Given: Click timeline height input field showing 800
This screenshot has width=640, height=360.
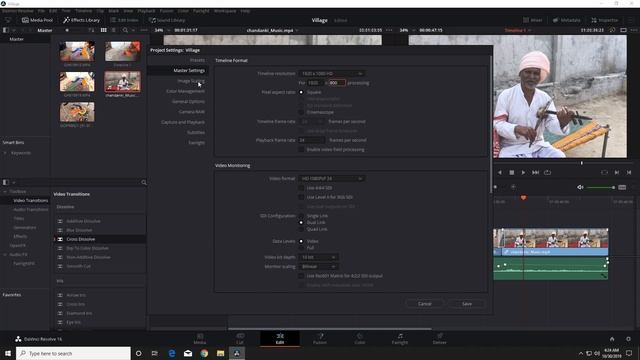Looking at the screenshot, I should (x=337, y=83).
